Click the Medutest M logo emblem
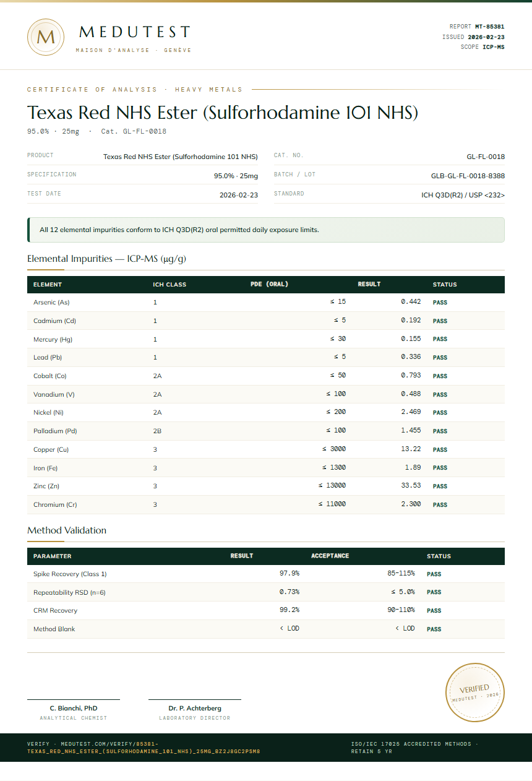Viewport: 532px width, 781px height. click(x=46, y=37)
